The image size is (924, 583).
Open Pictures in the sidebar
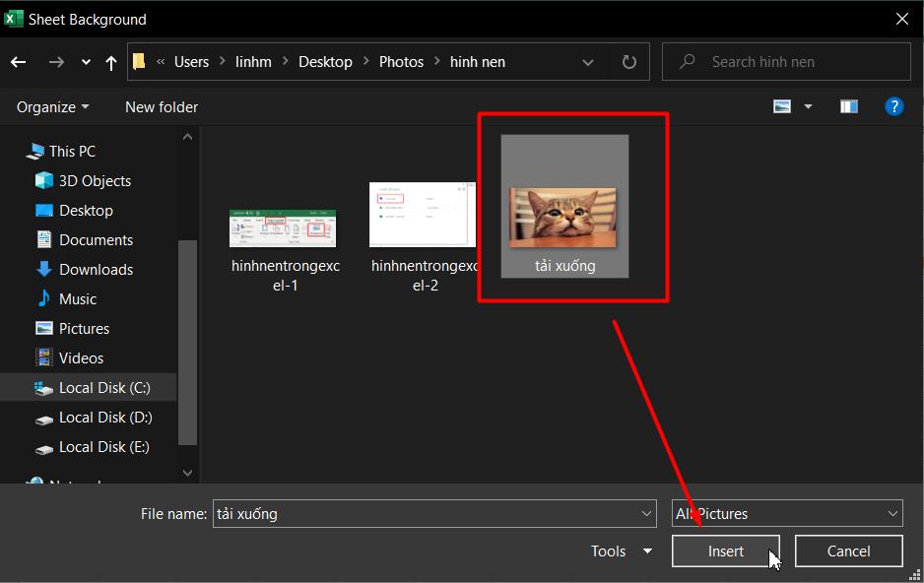[x=84, y=328]
